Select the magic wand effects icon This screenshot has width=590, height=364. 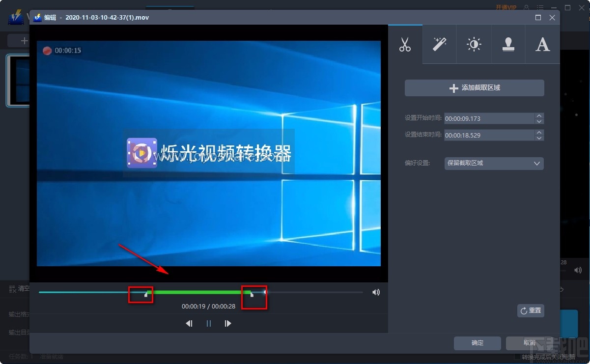(x=439, y=44)
